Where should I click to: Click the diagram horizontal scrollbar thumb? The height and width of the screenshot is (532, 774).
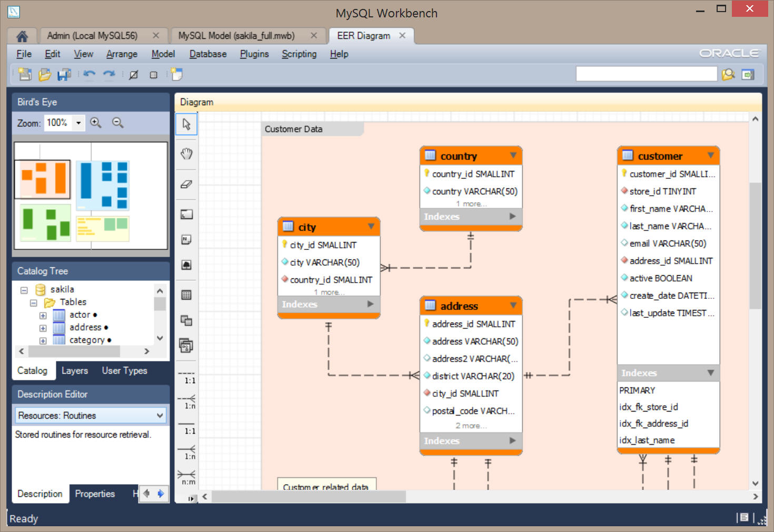click(x=309, y=496)
